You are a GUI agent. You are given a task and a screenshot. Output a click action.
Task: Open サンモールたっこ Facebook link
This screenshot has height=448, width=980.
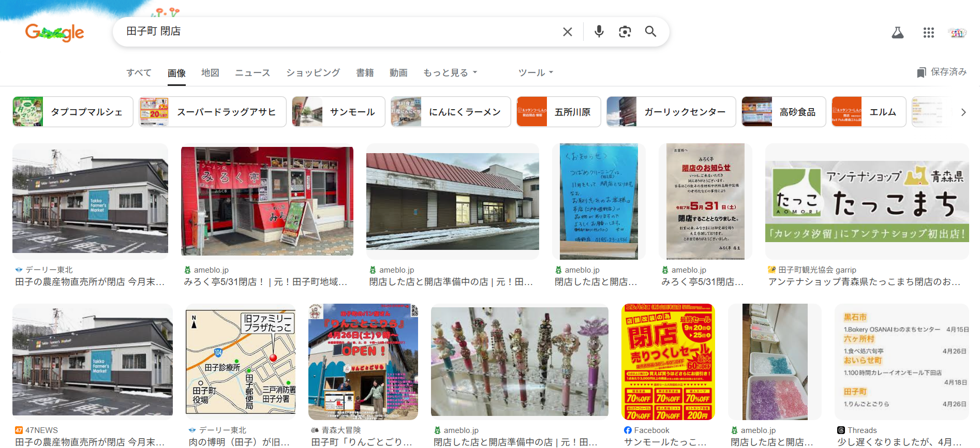coord(665,442)
